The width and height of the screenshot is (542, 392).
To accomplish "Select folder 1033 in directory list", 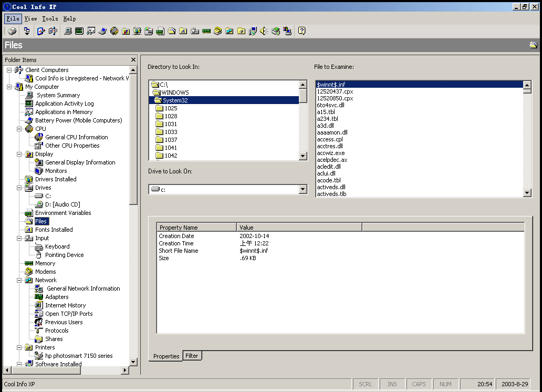I will [x=224, y=132].
